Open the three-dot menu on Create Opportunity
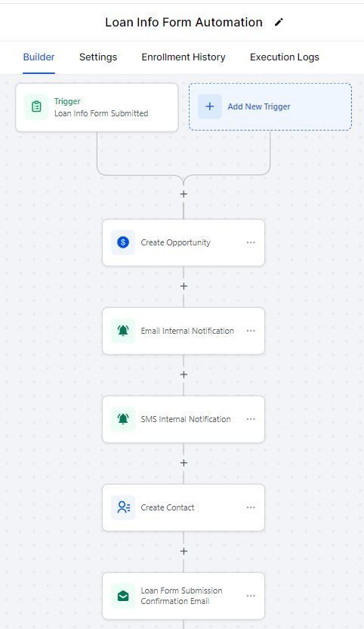 click(x=251, y=242)
